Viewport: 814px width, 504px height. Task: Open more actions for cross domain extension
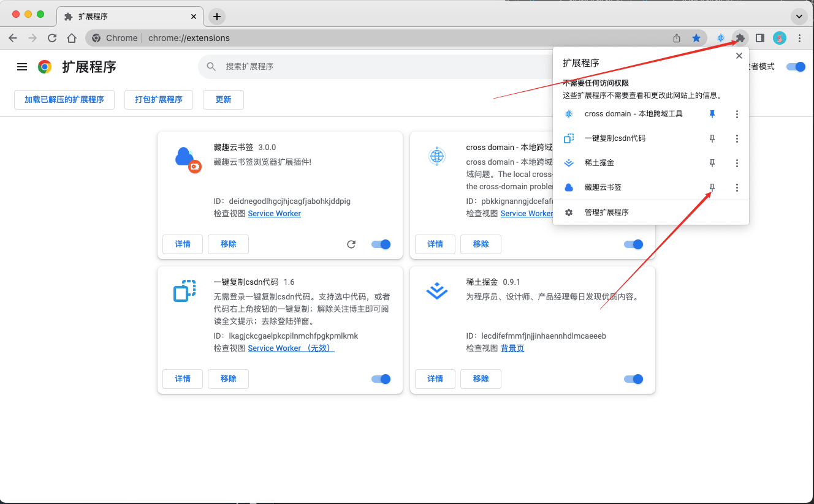(737, 114)
